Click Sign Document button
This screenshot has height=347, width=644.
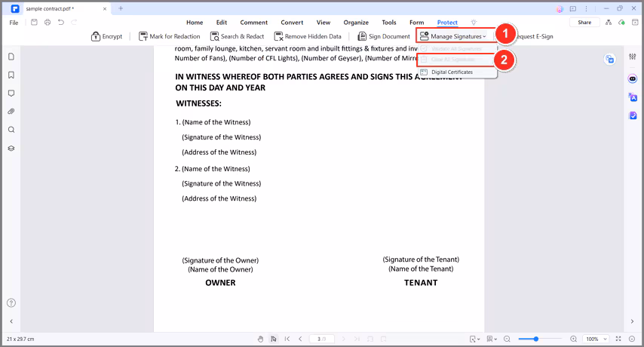point(384,36)
